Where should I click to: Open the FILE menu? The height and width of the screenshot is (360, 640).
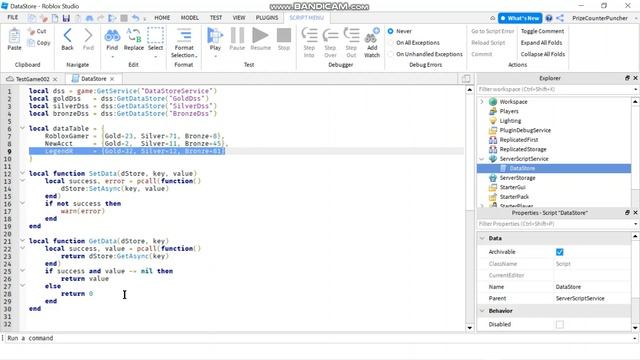coord(13,18)
